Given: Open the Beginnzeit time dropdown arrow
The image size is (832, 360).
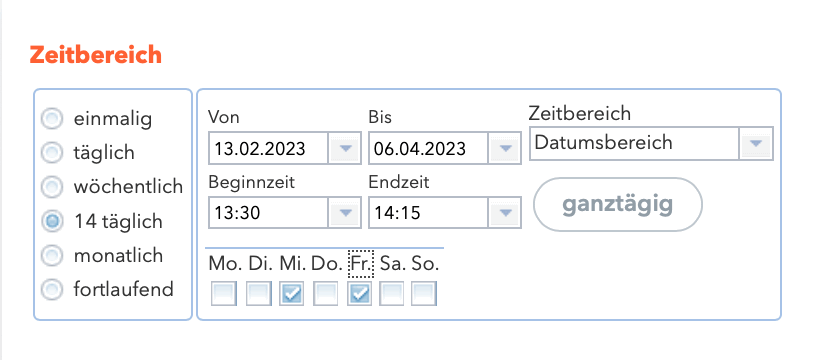Looking at the screenshot, I should (345, 213).
